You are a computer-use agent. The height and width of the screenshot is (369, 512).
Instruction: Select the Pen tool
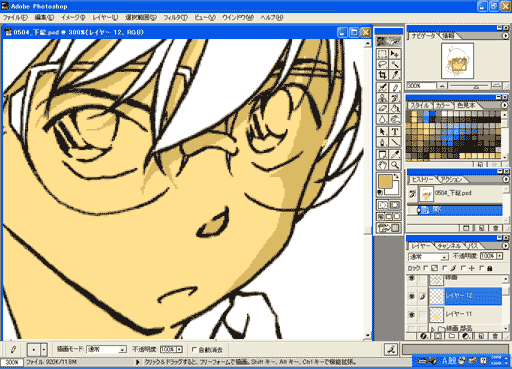coord(382,142)
